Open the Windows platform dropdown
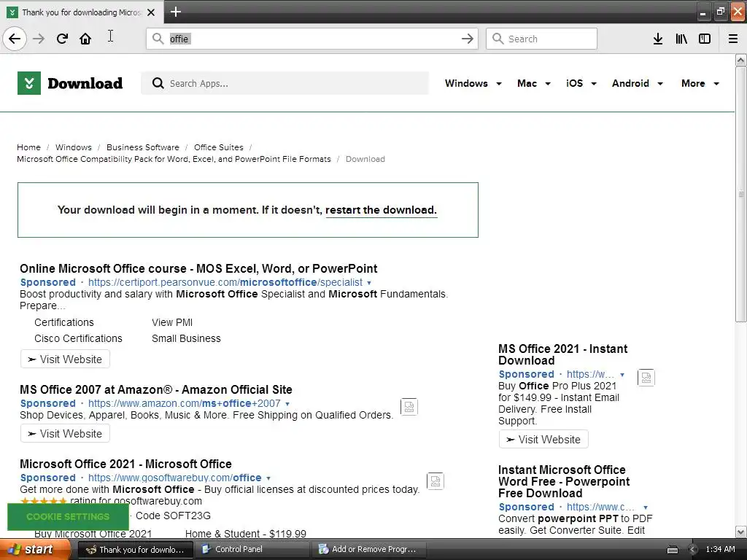 click(473, 83)
